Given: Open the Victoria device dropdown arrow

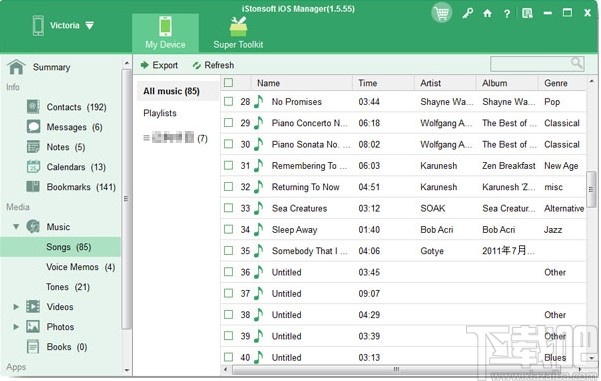Looking at the screenshot, I should (x=89, y=26).
